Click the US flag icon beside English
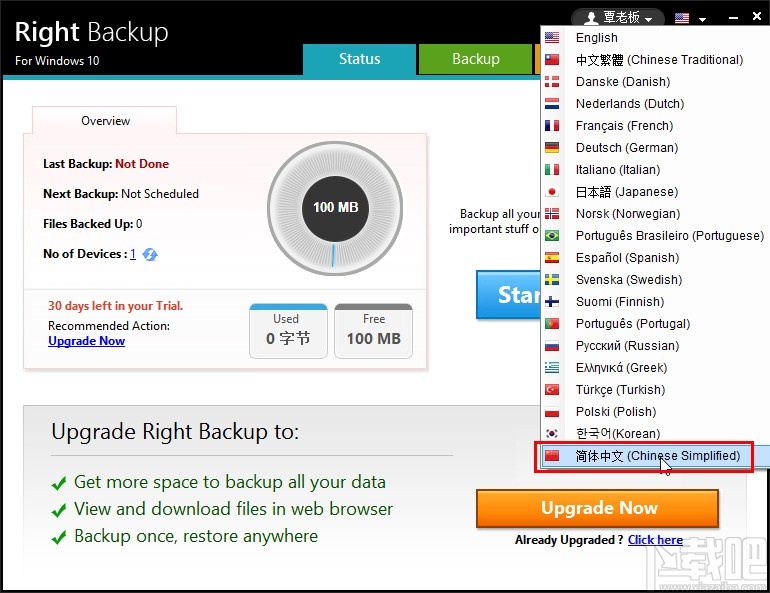The width and height of the screenshot is (770, 593). (x=552, y=38)
